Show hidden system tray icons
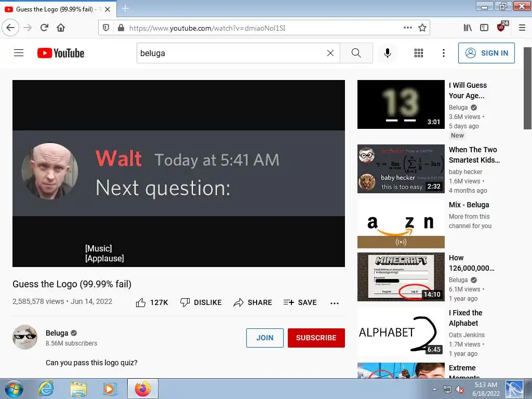Image resolution: width=532 pixels, height=399 pixels. pyautogui.click(x=434, y=389)
